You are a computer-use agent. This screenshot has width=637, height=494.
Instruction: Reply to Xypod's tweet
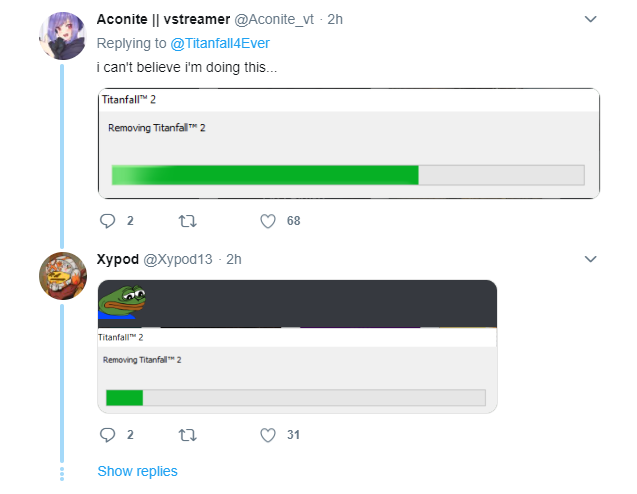pos(107,435)
